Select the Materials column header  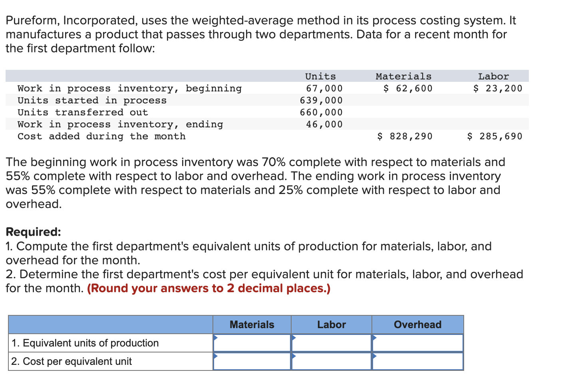(251, 324)
